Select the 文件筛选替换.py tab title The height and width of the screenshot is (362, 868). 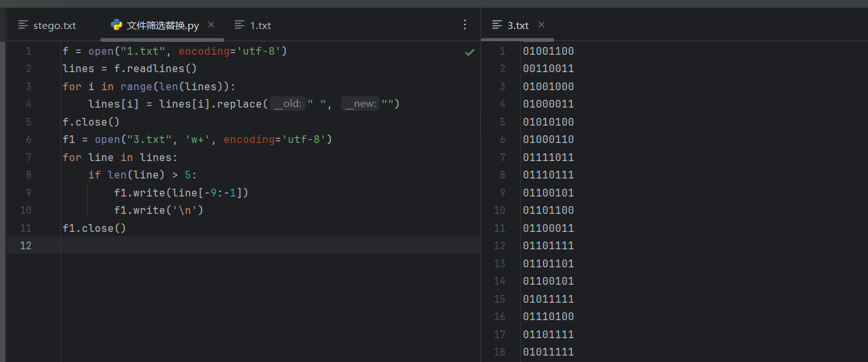[162, 26]
